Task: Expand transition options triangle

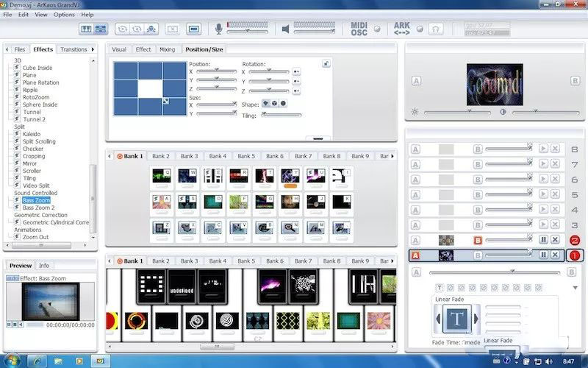Action: (x=576, y=288)
